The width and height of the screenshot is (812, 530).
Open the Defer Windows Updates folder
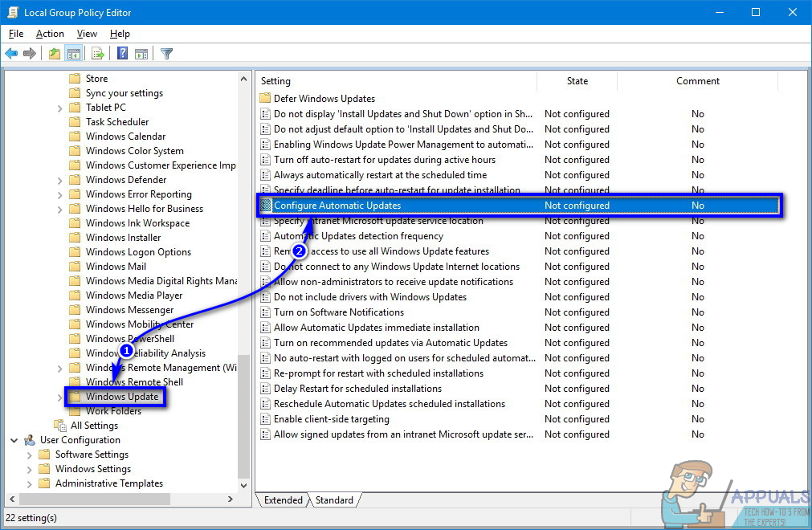point(324,99)
